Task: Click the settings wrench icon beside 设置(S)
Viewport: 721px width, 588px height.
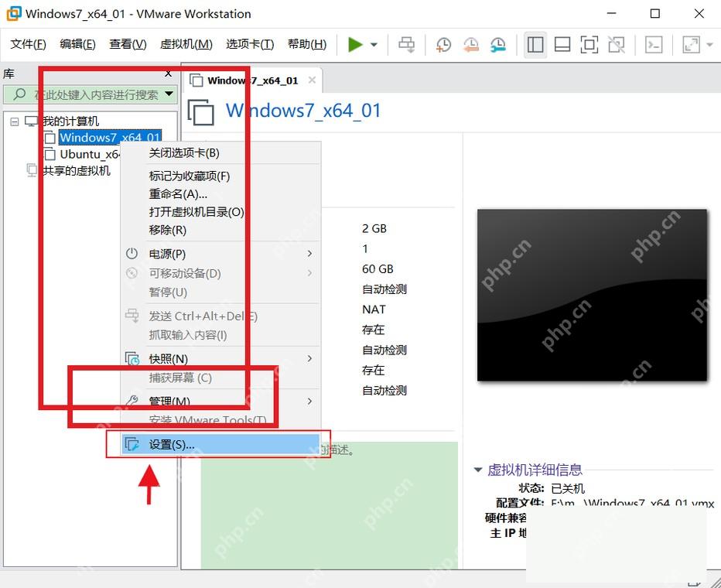Action: click(x=132, y=445)
